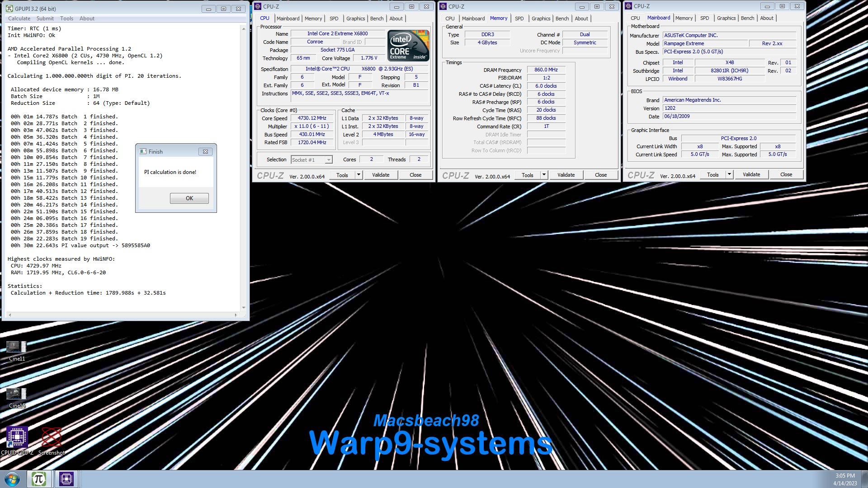The height and width of the screenshot is (488, 868).
Task: Click OK in the Finish dialog
Action: pyautogui.click(x=189, y=198)
